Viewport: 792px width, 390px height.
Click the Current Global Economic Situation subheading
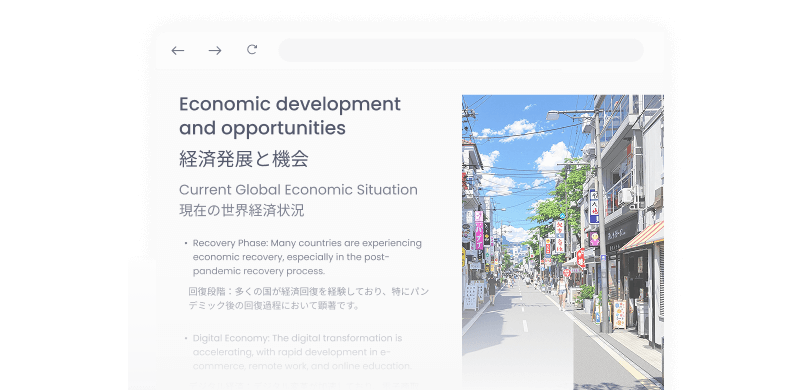click(298, 190)
